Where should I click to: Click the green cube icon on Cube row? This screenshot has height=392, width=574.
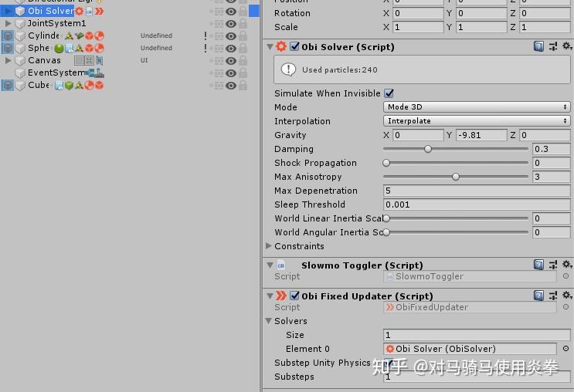69,85
